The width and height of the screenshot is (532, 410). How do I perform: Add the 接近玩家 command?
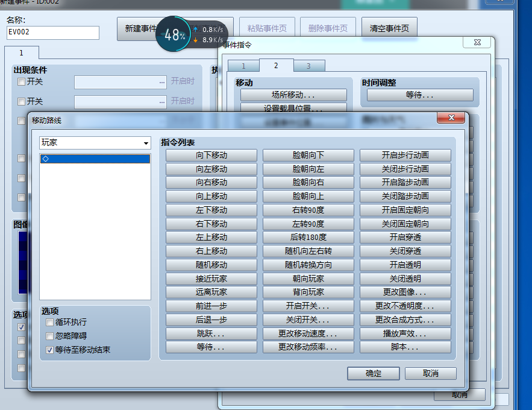[211, 279]
